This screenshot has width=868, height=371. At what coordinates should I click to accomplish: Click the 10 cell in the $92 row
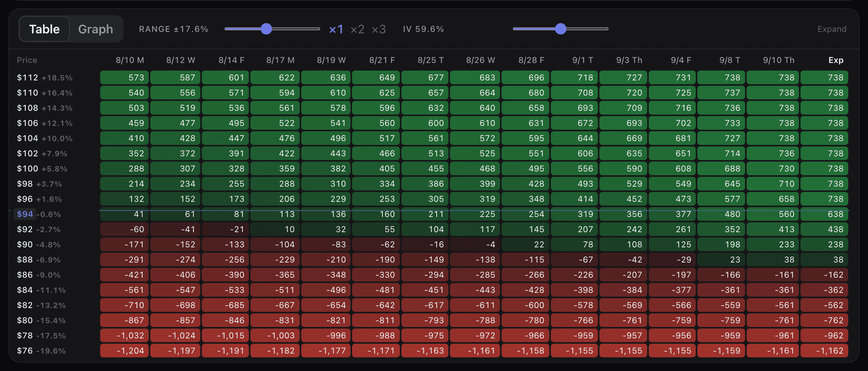[275, 230]
